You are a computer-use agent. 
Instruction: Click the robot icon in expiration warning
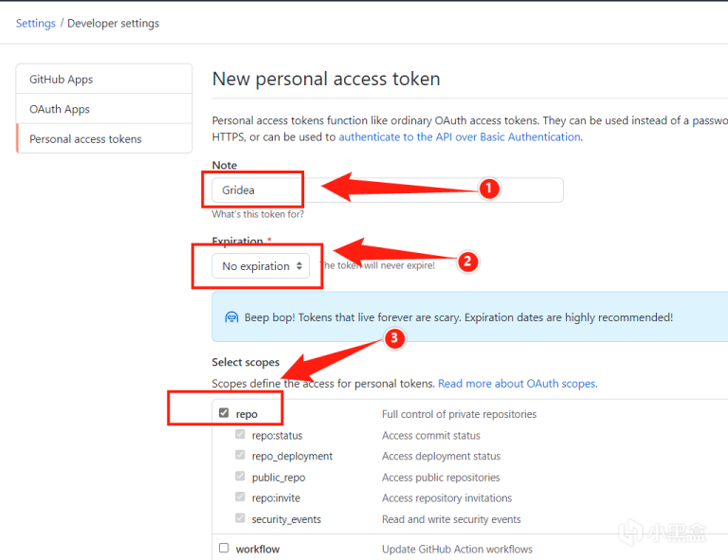point(231,317)
